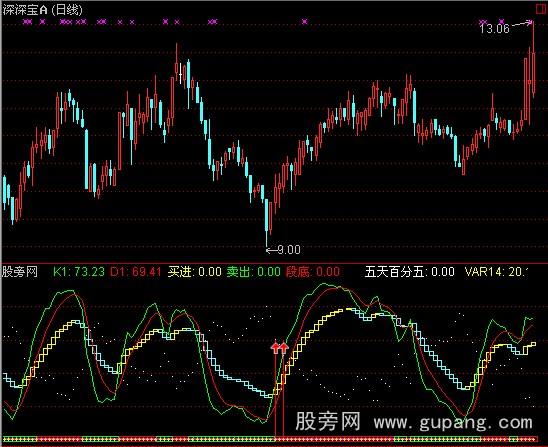This screenshot has width=548, height=447.
Task: Click the K1: 73.23 indicator value
Action: pyautogui.click(x=79, y=272)
